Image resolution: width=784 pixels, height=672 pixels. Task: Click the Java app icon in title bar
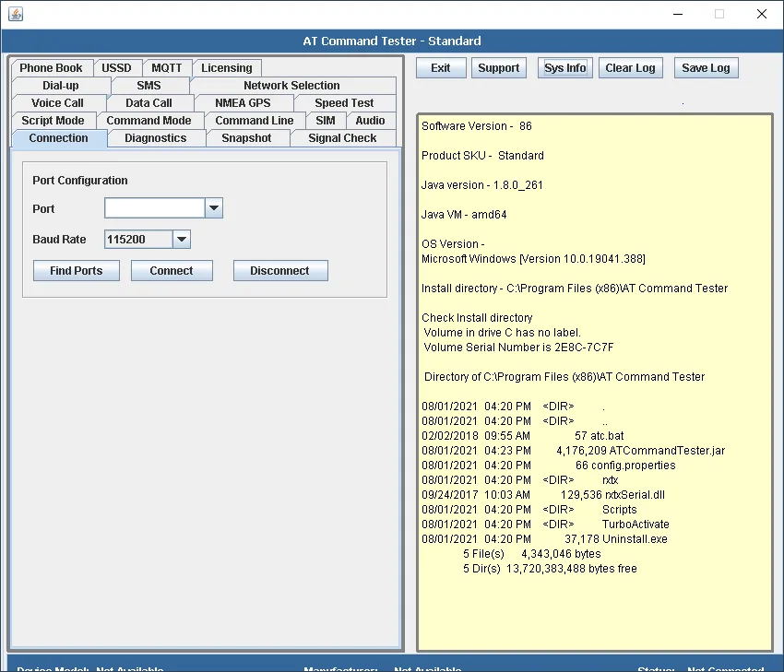tap(16, 14)
